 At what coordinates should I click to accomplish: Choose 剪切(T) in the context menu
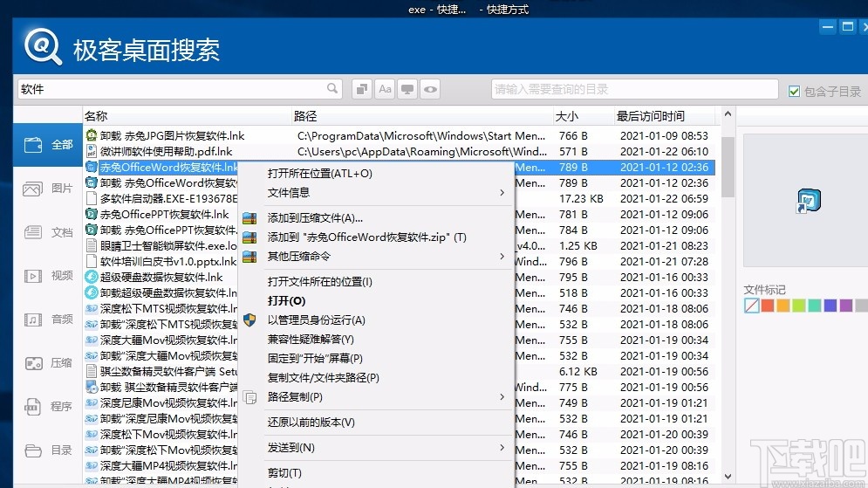click(376, 473)
